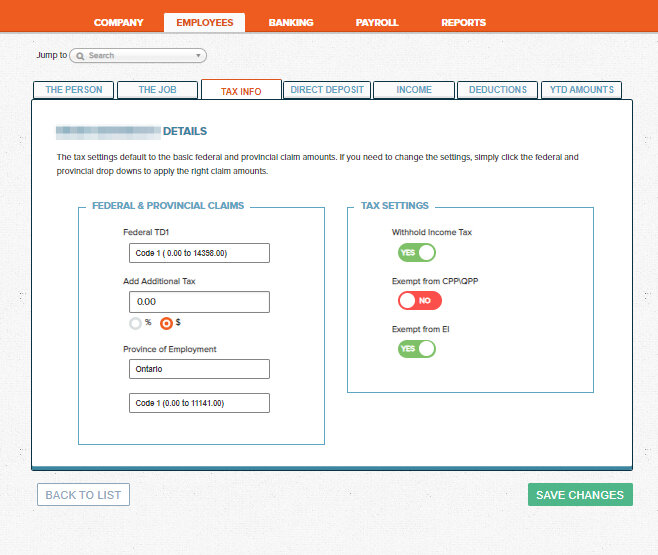The height and width of the screenshot is (555, 658).
Task: Open Province of Employment dropdown
Action: point(199,369)
